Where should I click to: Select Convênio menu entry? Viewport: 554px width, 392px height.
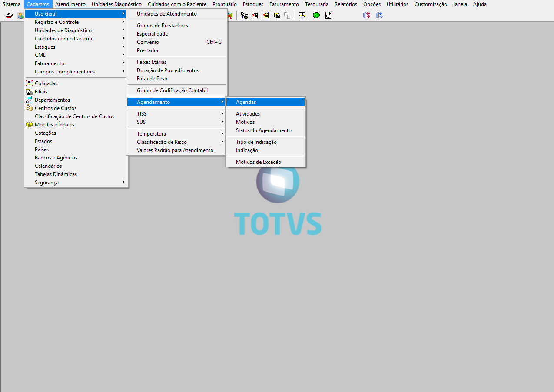(176, 42)
